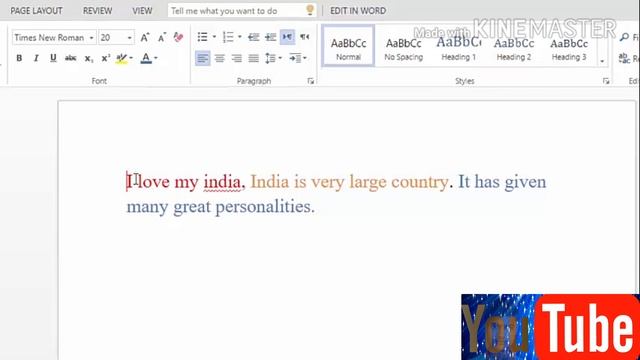This screenshot has height=360, width=640.
Task: Toggle underline formatting
Action: (53, 58)
